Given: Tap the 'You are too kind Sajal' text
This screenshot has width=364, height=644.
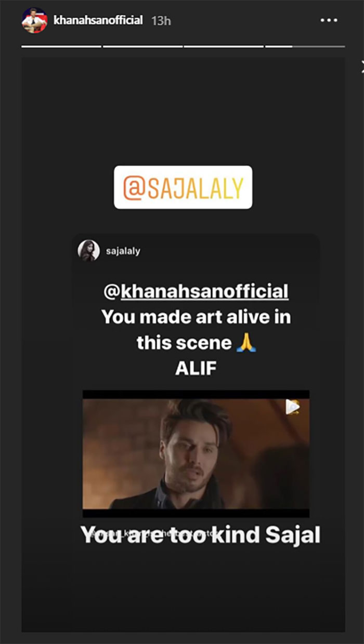Looking at the screenshot, I should pyautogui.click(x=201, y=536).
